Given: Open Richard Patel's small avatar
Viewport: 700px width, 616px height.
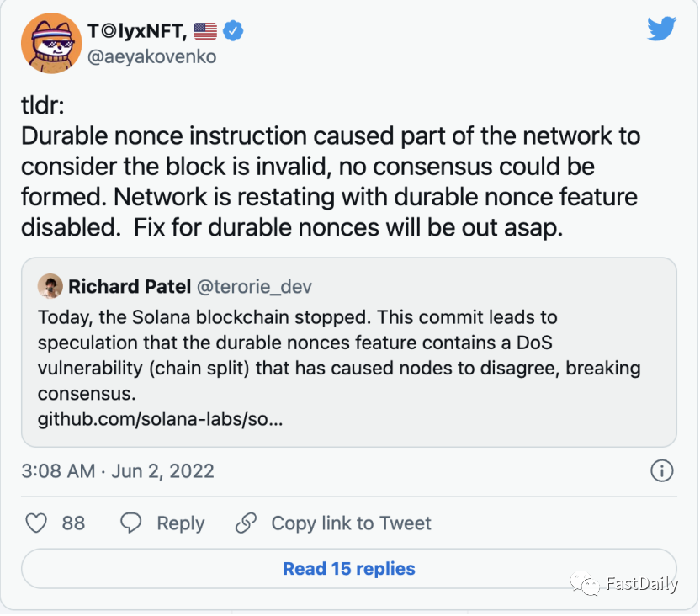Looking at the screenshot, I should click(50, 286).
